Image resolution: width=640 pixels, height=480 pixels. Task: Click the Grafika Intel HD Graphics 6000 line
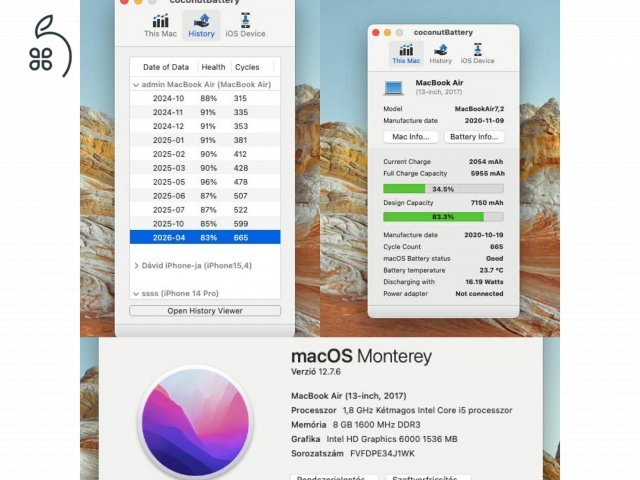click(x=374, y=439)
